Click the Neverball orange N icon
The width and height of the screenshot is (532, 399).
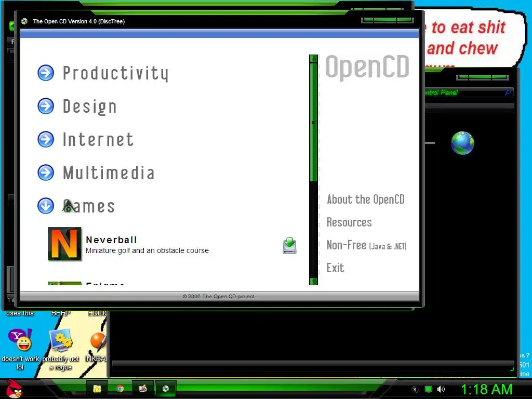64,244
